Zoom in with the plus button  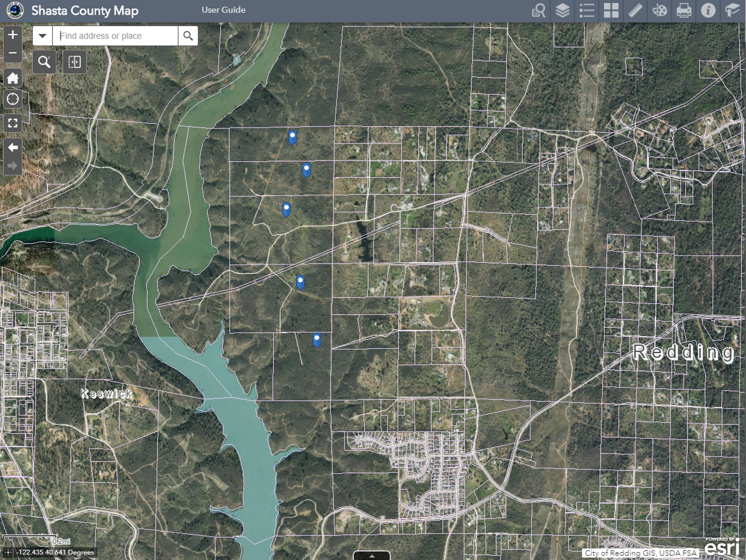[13, 35]
